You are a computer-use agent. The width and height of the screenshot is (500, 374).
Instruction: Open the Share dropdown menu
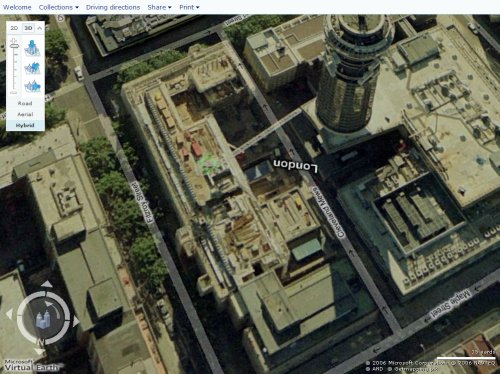tap(159, 7)
